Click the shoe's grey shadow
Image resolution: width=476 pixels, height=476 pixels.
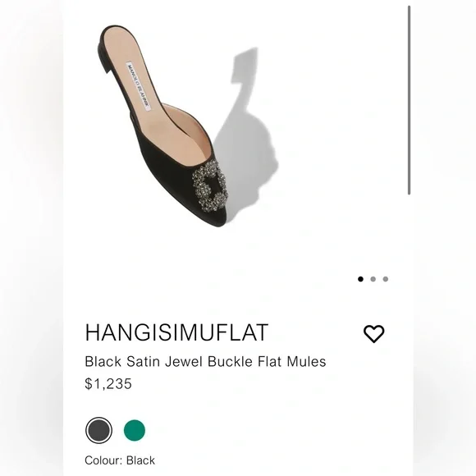click(x=246, y=134)
